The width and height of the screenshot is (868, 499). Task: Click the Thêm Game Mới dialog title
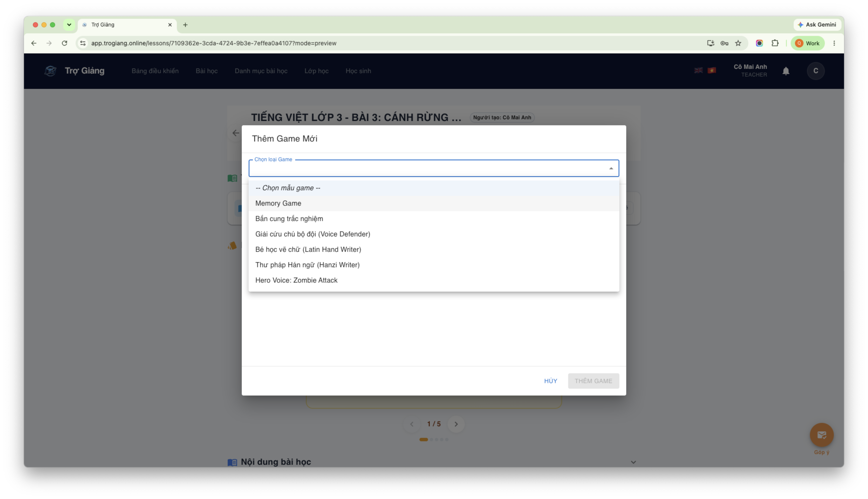coord(284,139)
